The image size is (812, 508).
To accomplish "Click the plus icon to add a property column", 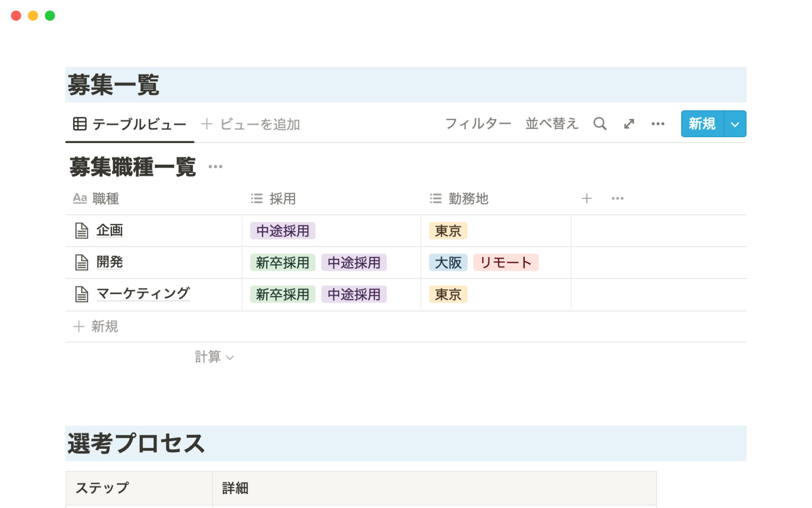I will click(587, 199).
